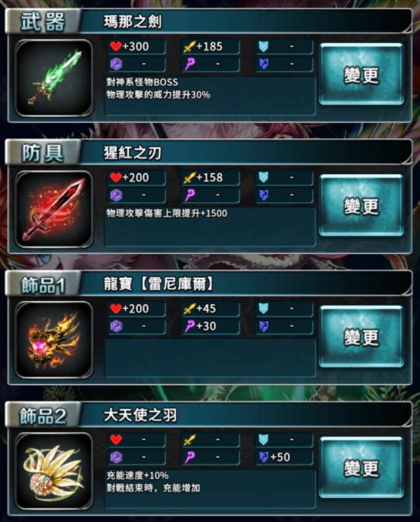Click the 瑪那之劍 green sword icon
The height and width of the screenshot is (522, 420).
[54, 78]
